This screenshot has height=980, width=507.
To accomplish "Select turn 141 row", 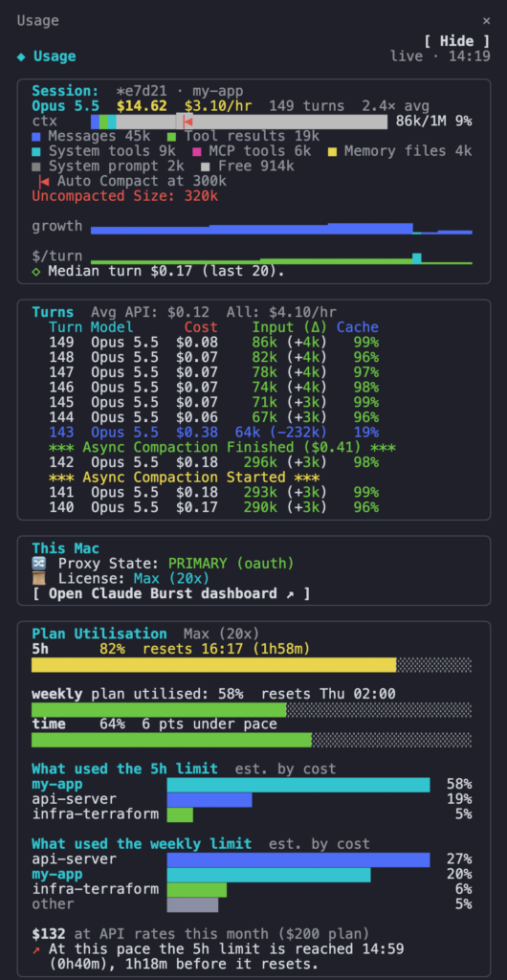I will (214, 492).
